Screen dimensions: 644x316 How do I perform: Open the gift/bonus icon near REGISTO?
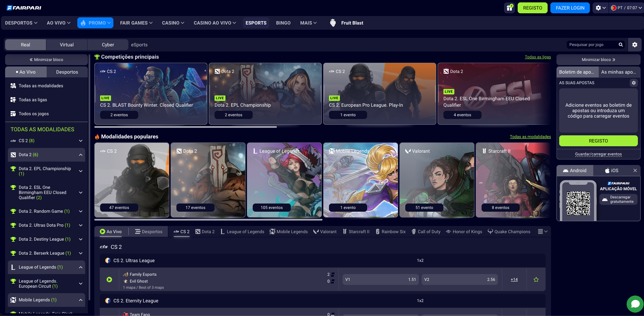click(509, 7)
